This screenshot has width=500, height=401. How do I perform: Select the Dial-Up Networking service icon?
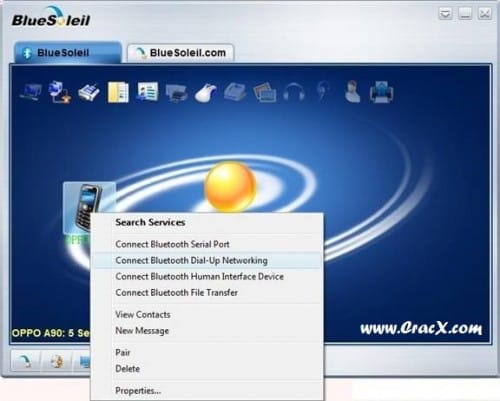[x=60, y=92]
